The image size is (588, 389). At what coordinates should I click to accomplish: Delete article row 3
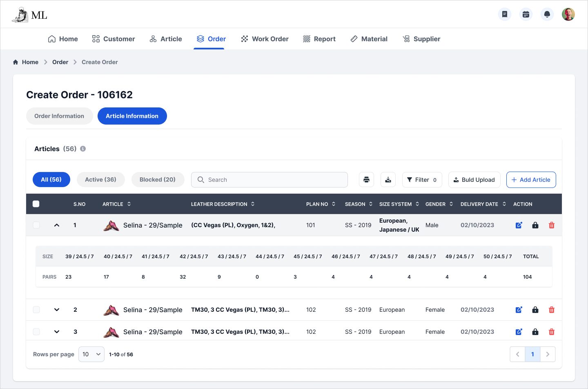tap(552, 332)
